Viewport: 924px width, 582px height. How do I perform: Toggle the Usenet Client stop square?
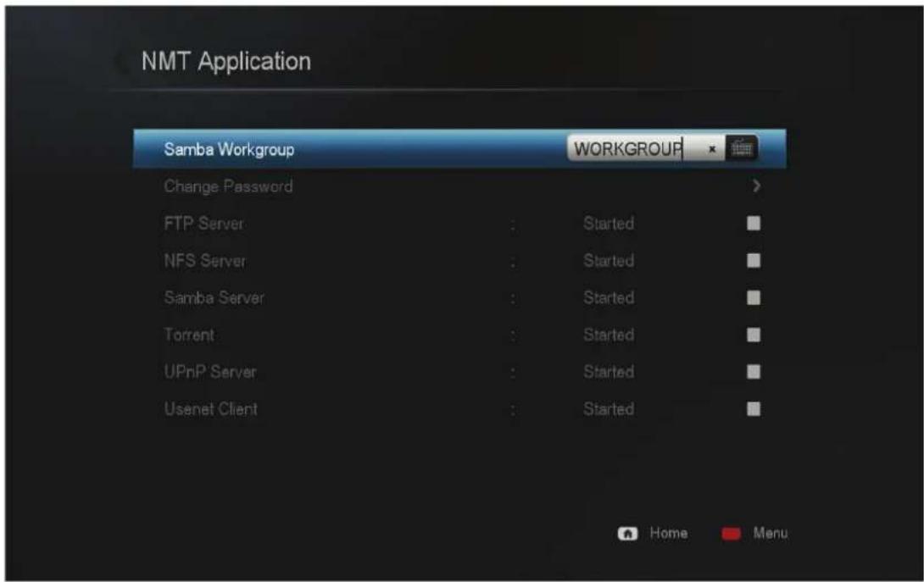tap(754, 409)
